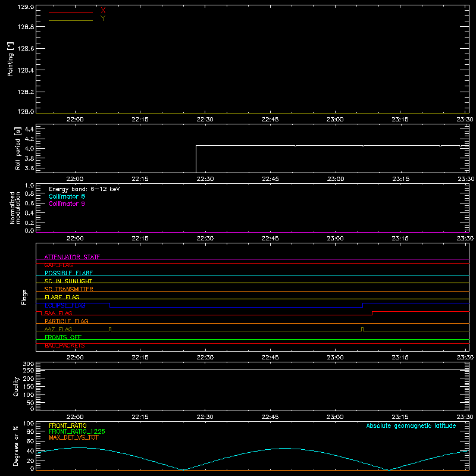Viewport: 476px width, 476px height.
Task: Click the 300 quality tick value
Action: tap(28, 364)
